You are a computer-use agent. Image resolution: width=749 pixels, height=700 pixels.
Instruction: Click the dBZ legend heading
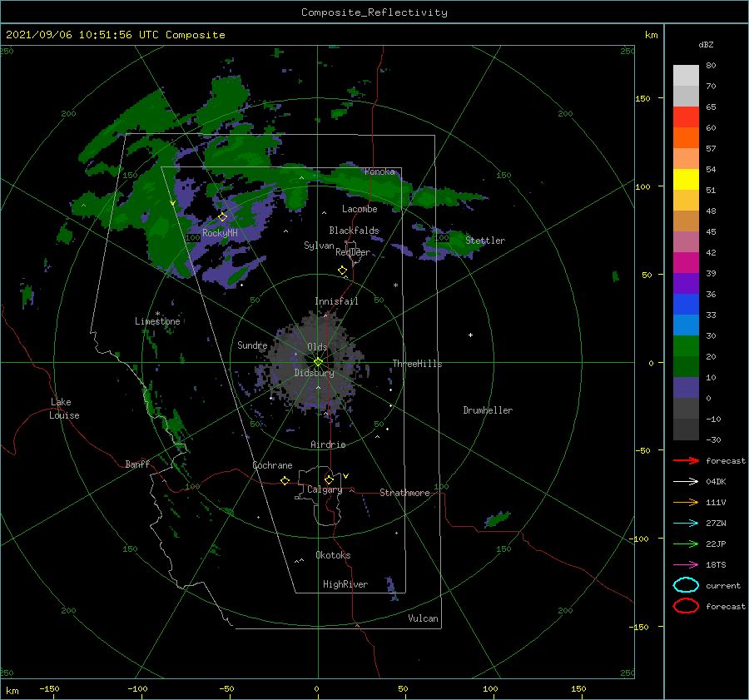click(x=706, y=44)
